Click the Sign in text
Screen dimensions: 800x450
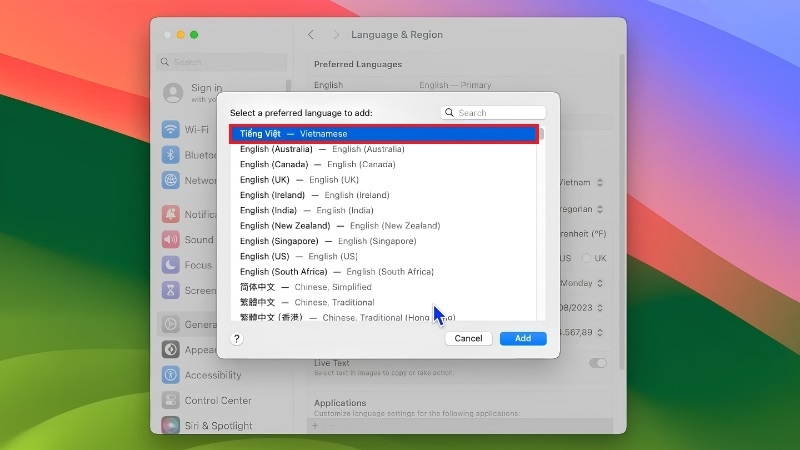[x=207, y=88]
